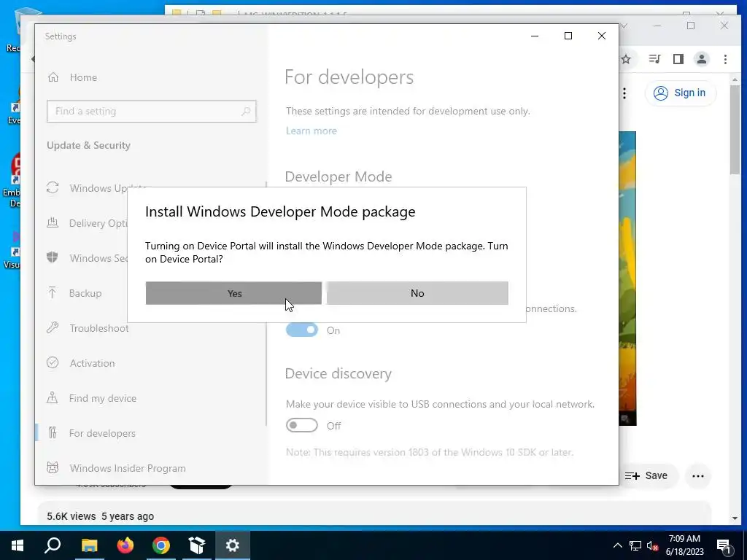Toggle the Device Portal switch currently On
This screenshot has width=747, height=560.
click(301, 330)
